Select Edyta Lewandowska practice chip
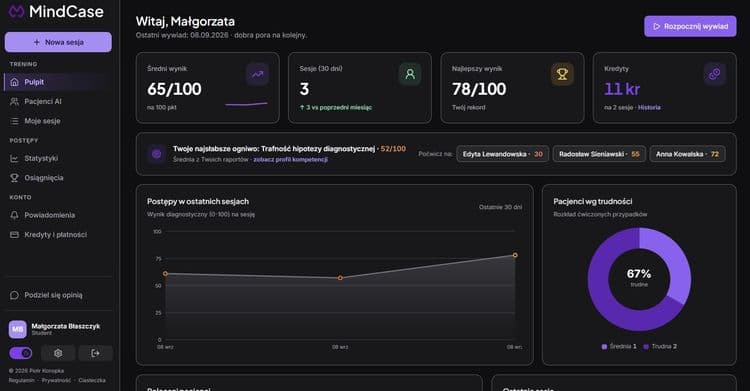Viewport: 750px width, 391px height. pos(502,154)
